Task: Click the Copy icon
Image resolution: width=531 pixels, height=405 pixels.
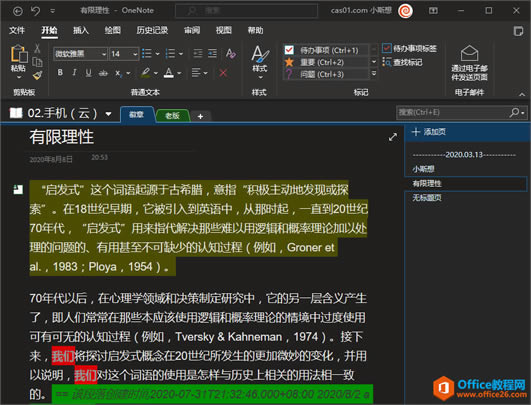Action: pos(37,62)
